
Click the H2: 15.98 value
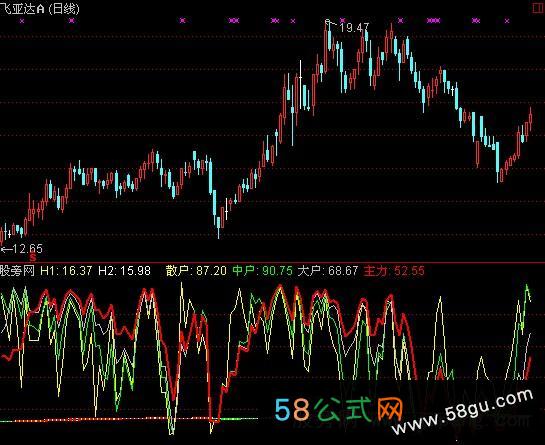coord(124,270)
